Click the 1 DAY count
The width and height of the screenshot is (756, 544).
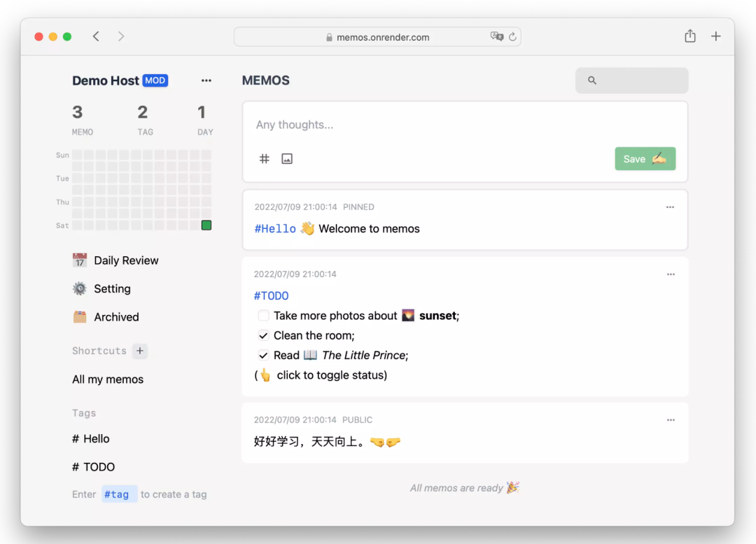pyautogui.click(x=205, y=120)
